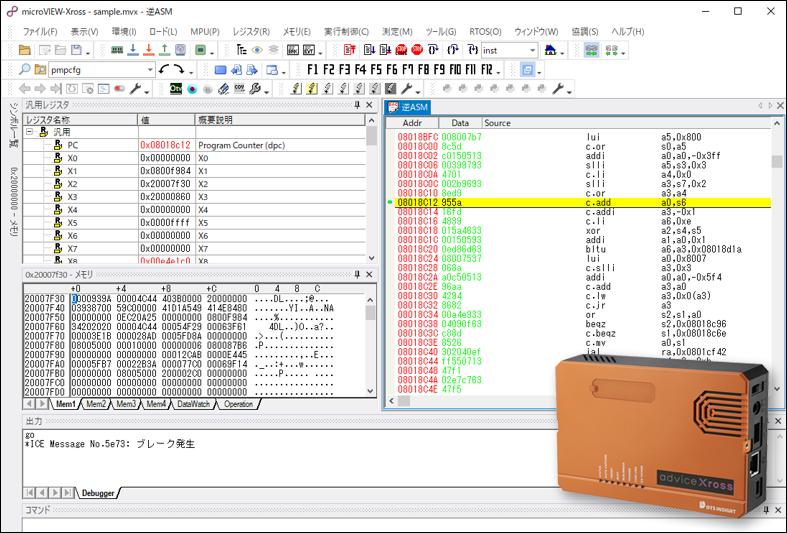
Task: Click the register panel vertical scrollbar
Action: (x=371, y=189)
